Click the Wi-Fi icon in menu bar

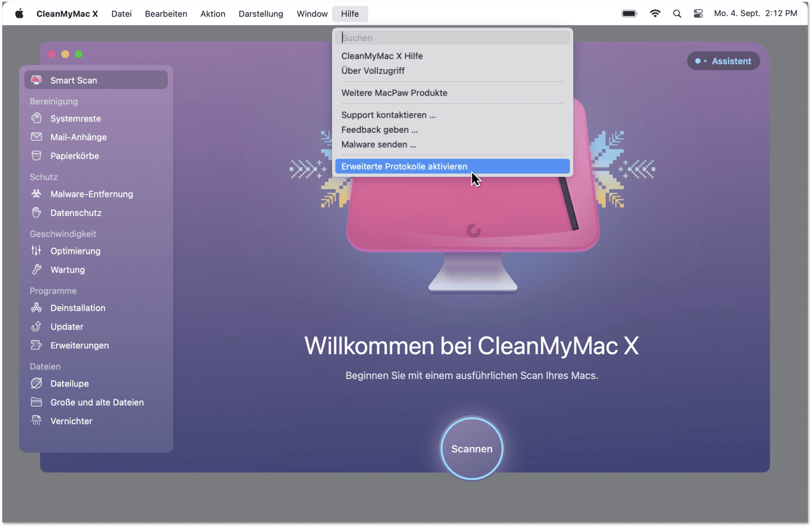pos(655,13)
